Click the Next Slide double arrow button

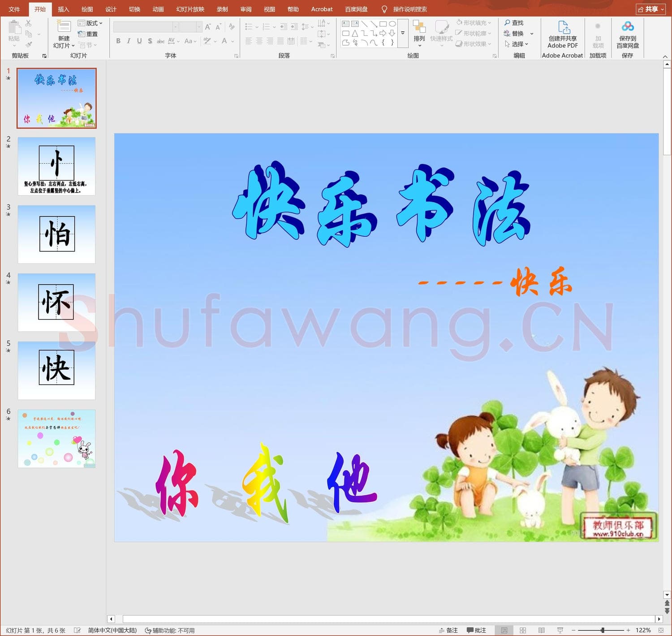667,611
